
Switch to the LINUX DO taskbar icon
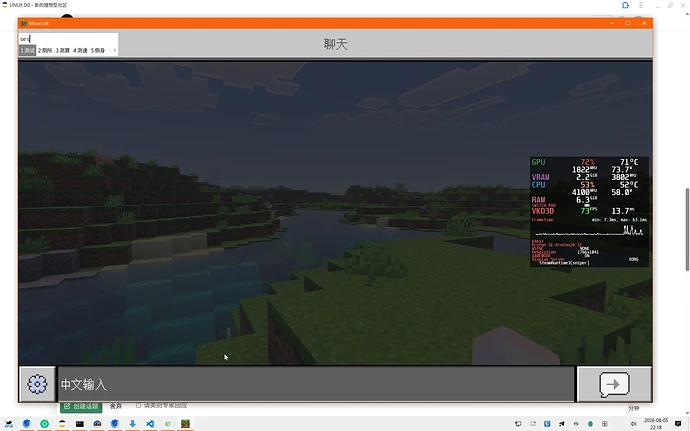[x=62, y=424]
